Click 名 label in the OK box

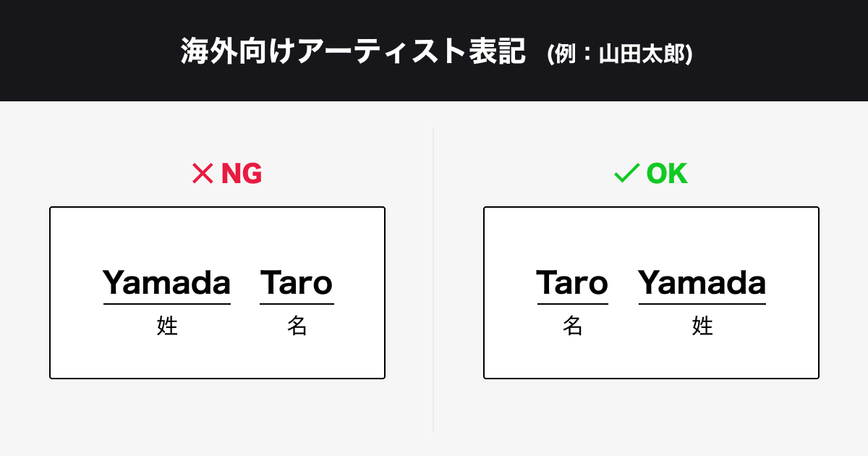pyautogui.click(x=572, y=326)
